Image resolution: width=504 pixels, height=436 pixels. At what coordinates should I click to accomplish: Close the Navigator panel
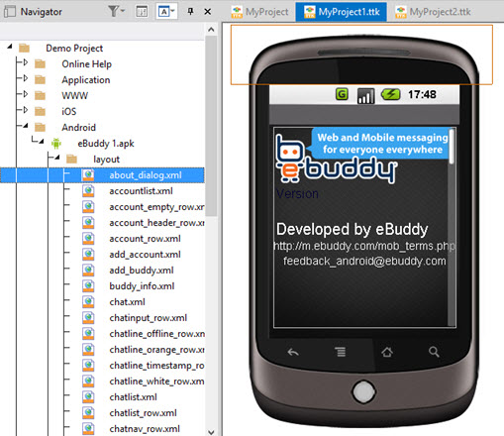[x=208, y=12]
